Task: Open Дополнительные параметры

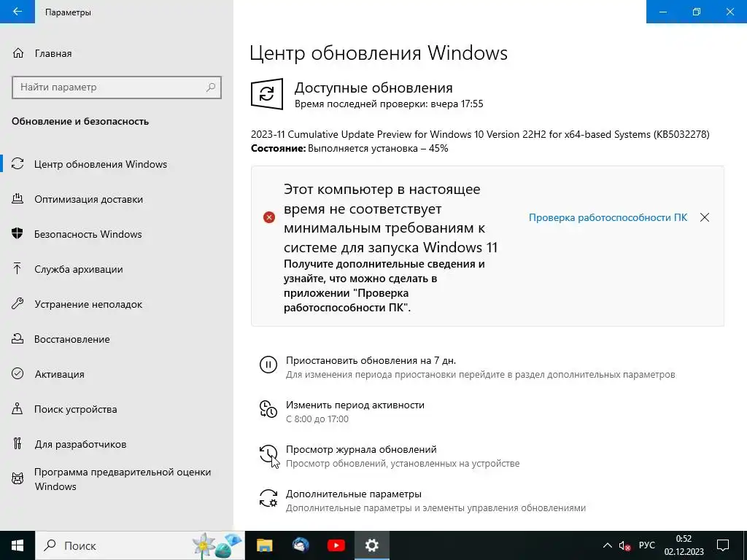Action: coord(354,494)
